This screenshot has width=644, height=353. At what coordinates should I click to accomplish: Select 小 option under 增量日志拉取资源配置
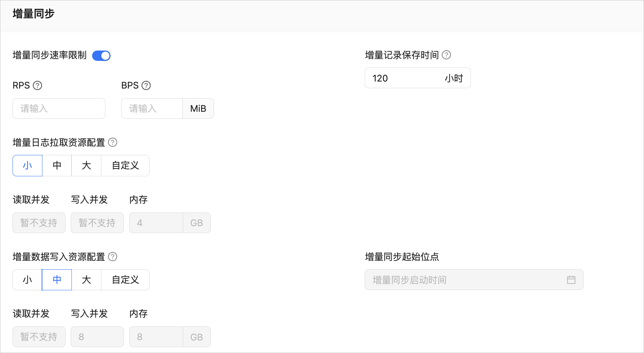pos(28,166)
